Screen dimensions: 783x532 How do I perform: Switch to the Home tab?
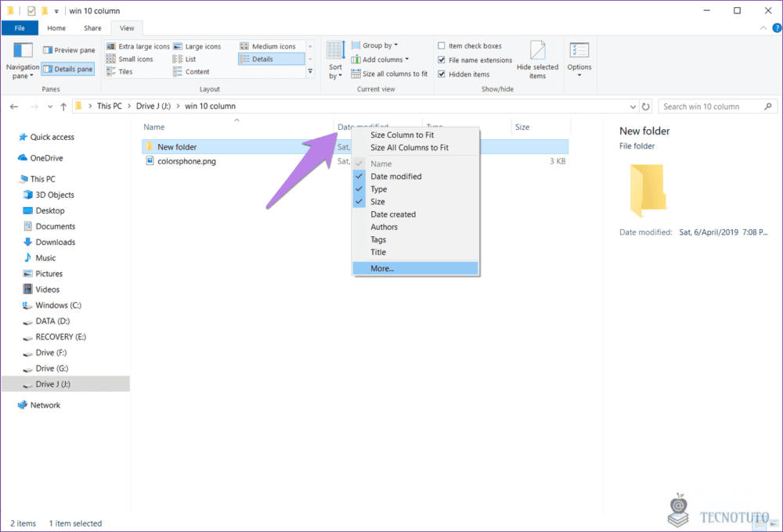(x=56, y=28)
